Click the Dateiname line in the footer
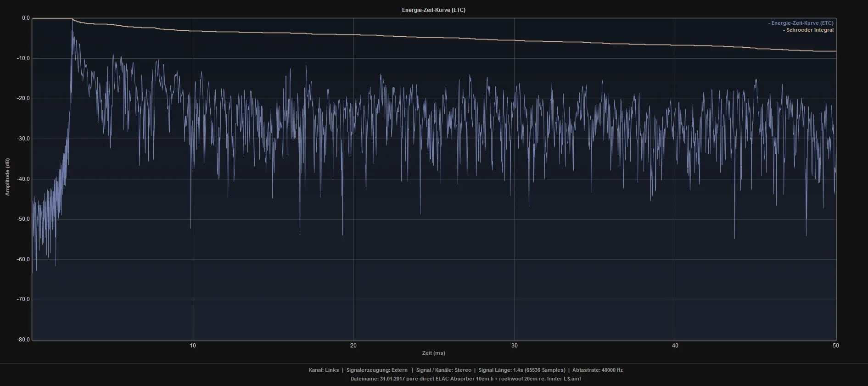Image resolution: width=868 pixels, height=386 pixels. pos(465,379)
